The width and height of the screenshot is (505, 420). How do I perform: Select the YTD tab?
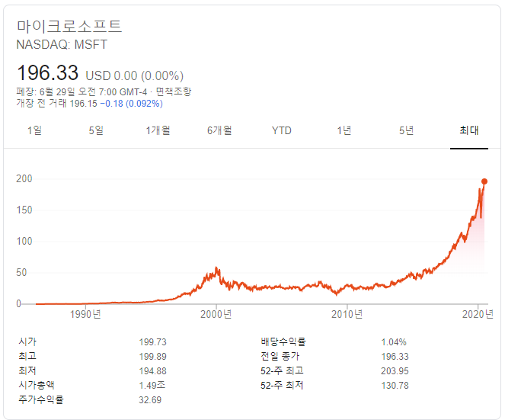[x=282, y=130]
